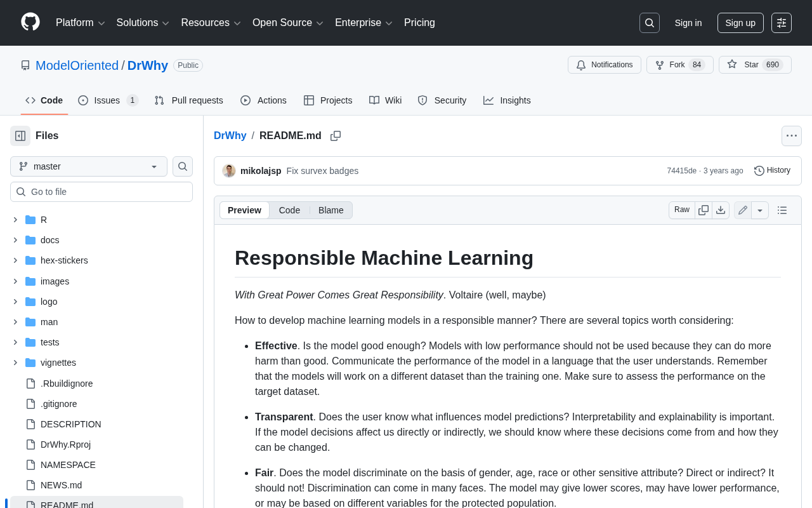Click the GitHub logo icon
The height and width of the screenshot is (508, 812).
[30, 22]
